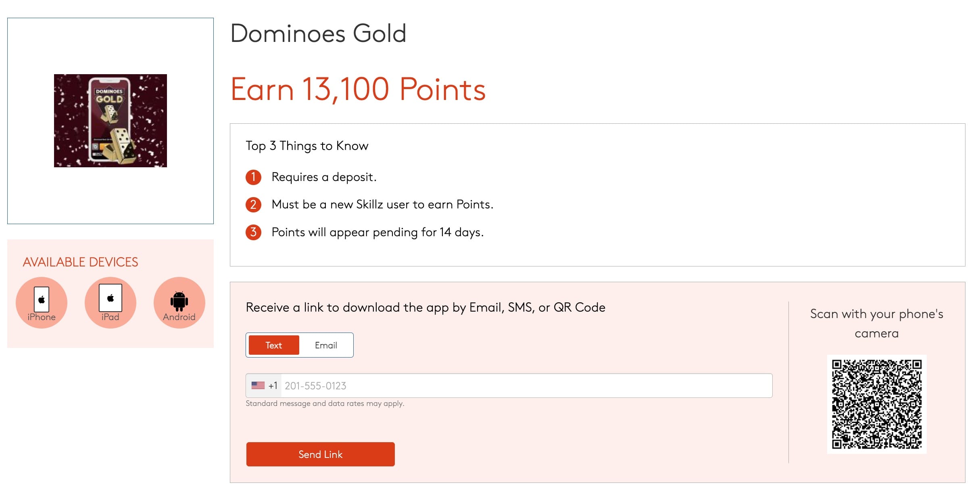This screenshot has height=495, width=980.
Task: Enable the Text delivery option
Action: click(273, 345)
